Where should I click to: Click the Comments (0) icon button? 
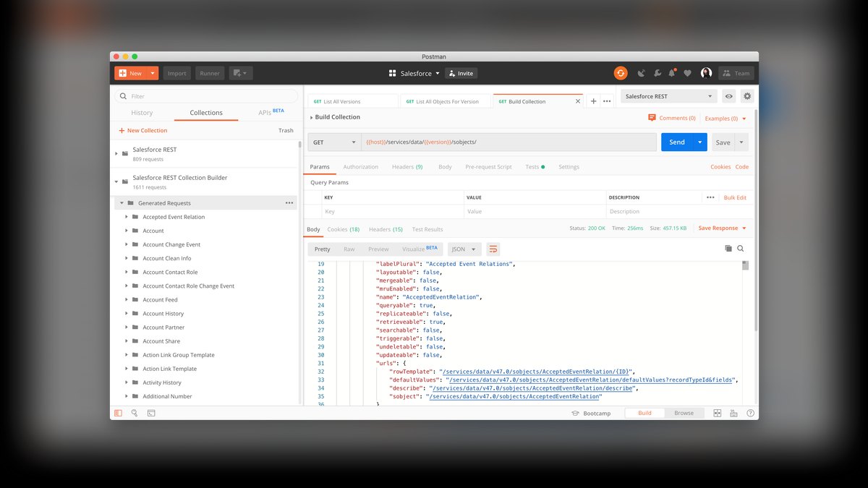click(x=672, y=118)
